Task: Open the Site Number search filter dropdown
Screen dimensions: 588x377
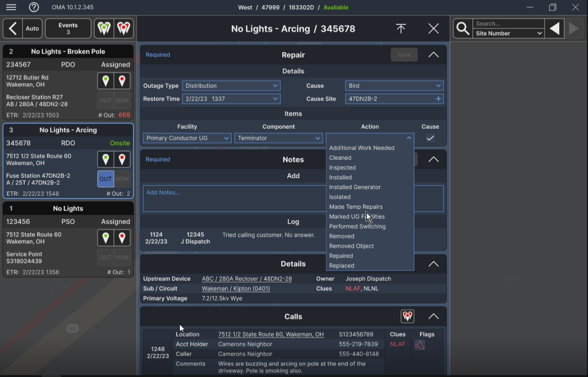Action: [509, 34]
